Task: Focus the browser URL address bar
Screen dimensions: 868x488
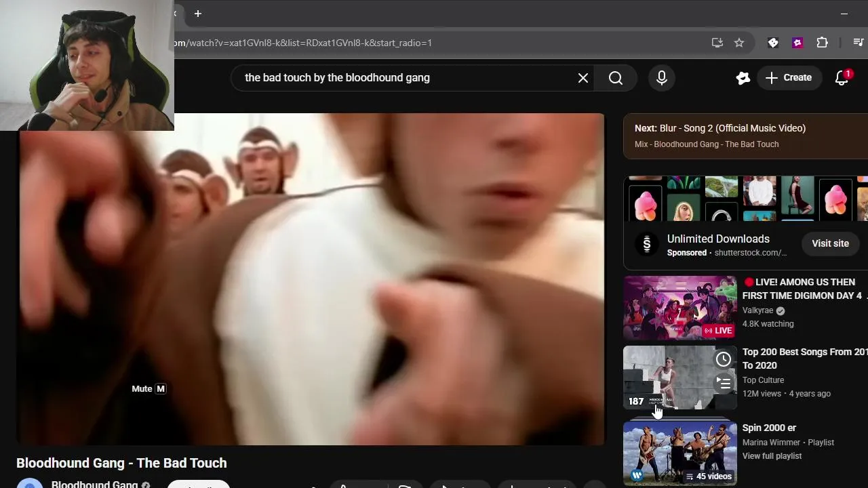Action: 434,43
